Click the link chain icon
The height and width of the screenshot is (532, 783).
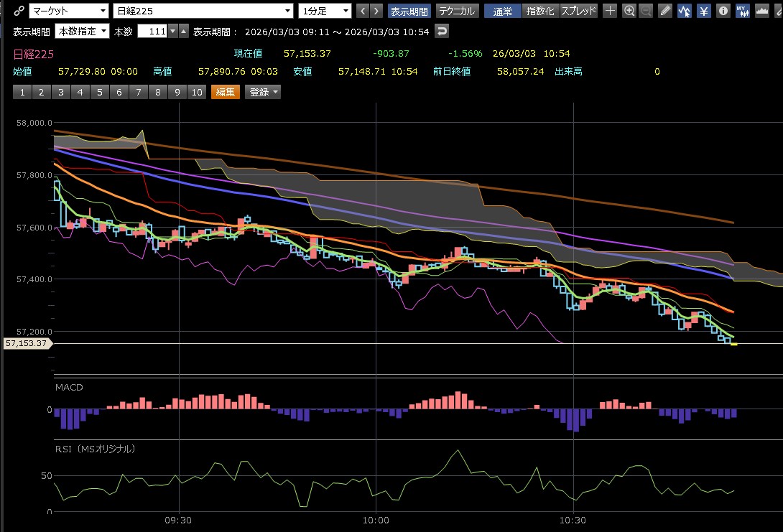[19, 11]
